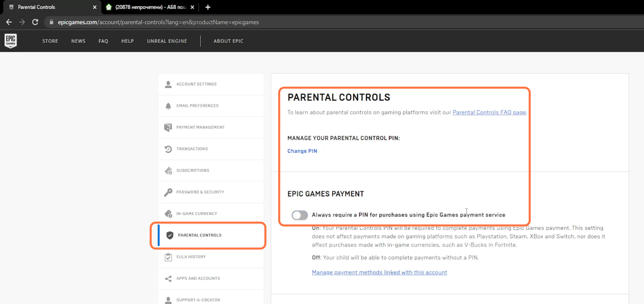Click the Epic Games logo
Image resolution: width=644 pixels, height=304 pixels.
click(x=11, y=41)
